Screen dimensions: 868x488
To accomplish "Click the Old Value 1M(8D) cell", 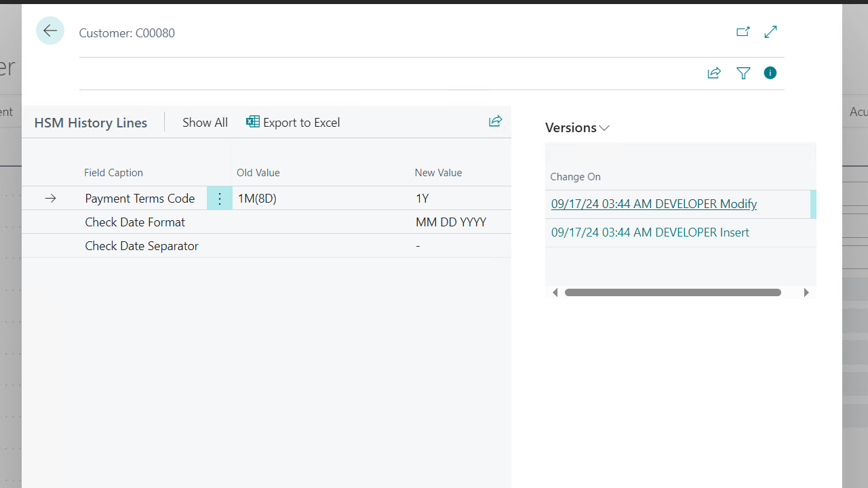I will click(x=258, y=199).
